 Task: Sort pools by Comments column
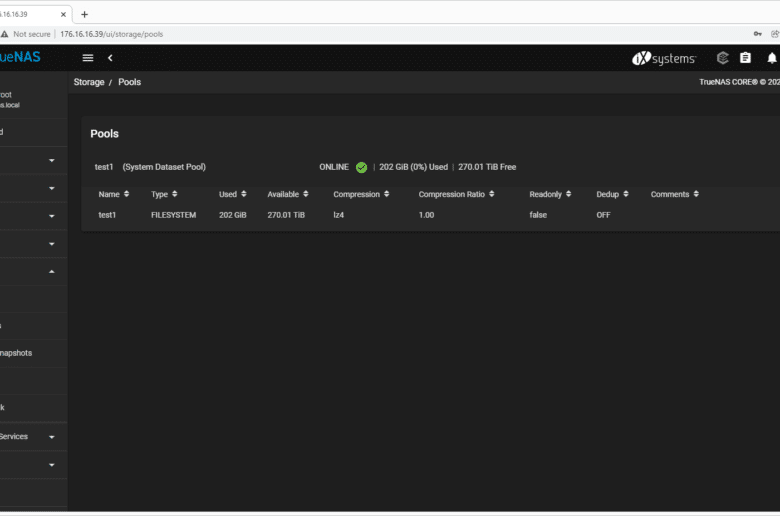(x=675, y=194)
